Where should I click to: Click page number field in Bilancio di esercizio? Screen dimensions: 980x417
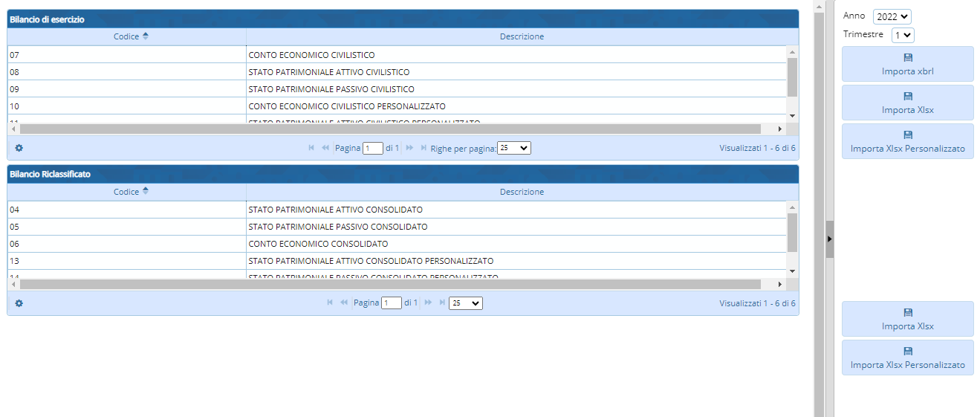[372, 148]
